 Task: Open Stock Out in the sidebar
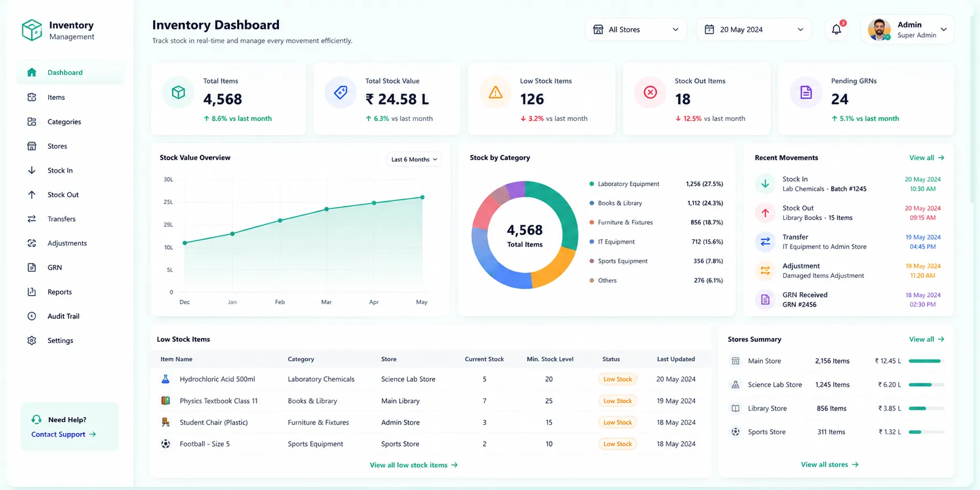coord(70,194)
